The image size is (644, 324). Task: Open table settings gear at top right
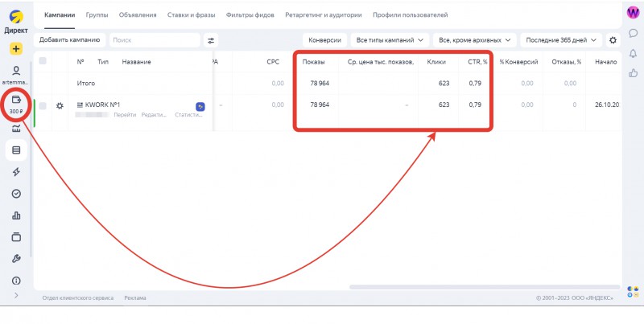tap(613, 40)
